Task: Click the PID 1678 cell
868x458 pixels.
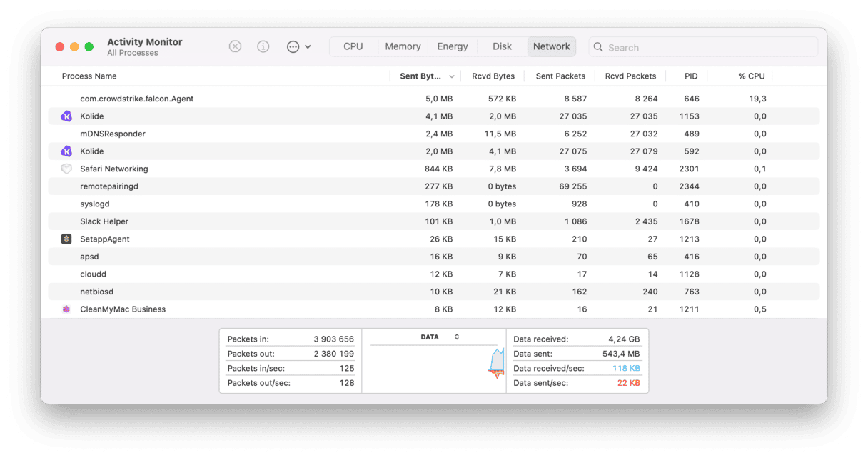Action: coord(689,221)
